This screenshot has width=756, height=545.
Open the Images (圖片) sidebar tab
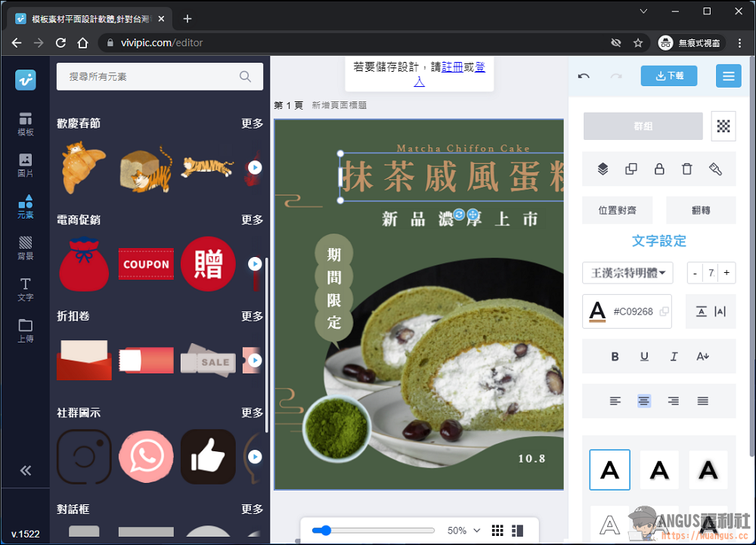tap(26, 166)
